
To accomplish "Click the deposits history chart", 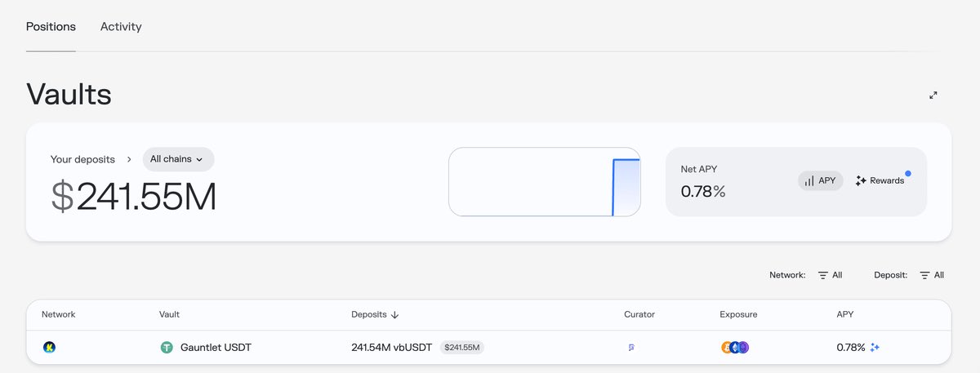I will (x=544, y=182).
